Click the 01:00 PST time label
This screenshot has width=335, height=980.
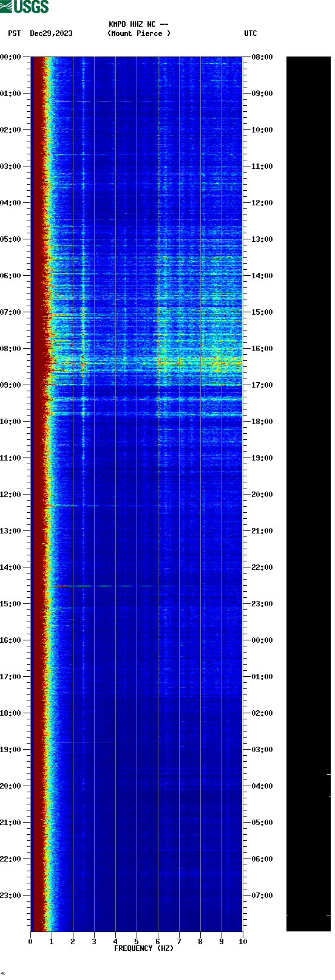coord(11,94)
